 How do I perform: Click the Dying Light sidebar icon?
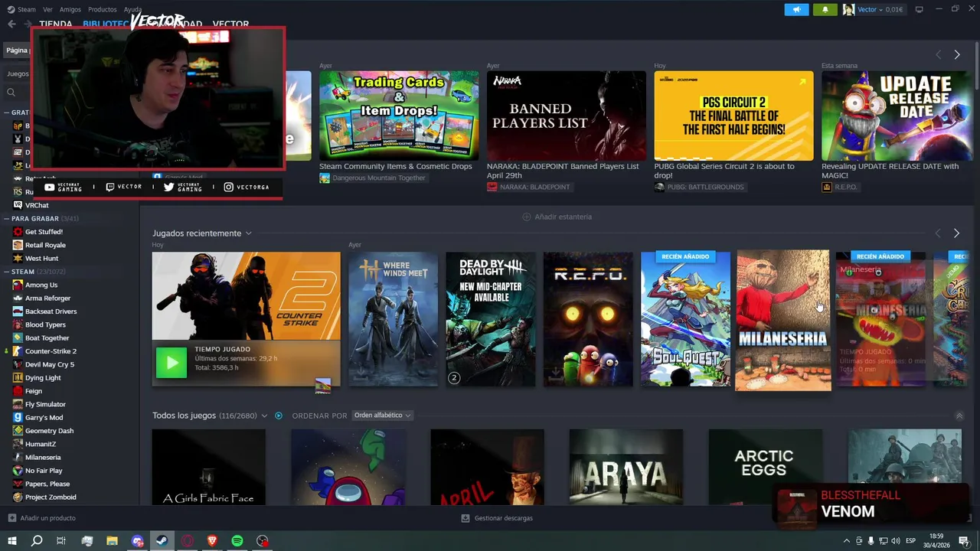click(x=18, y=377)
